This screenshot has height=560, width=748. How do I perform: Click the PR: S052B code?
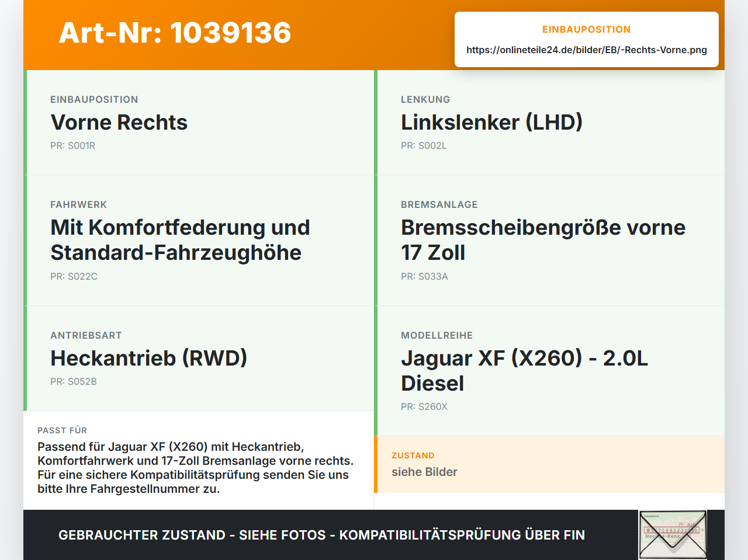74,381
